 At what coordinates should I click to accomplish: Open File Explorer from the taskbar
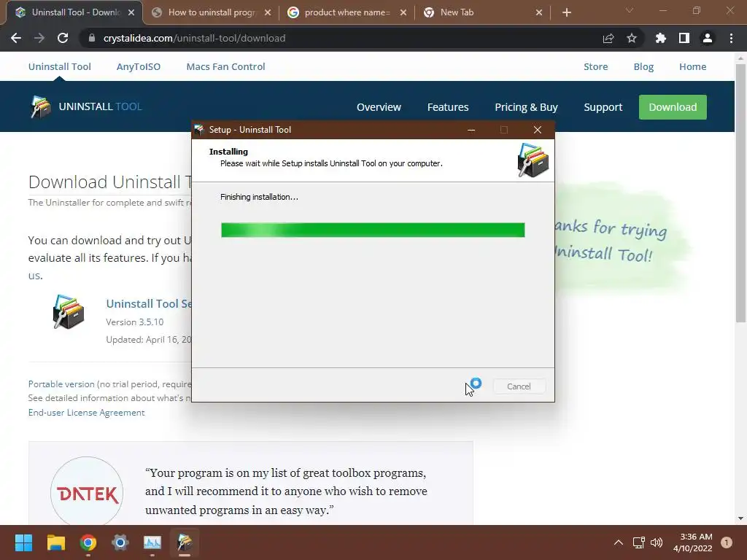(55, 542)
